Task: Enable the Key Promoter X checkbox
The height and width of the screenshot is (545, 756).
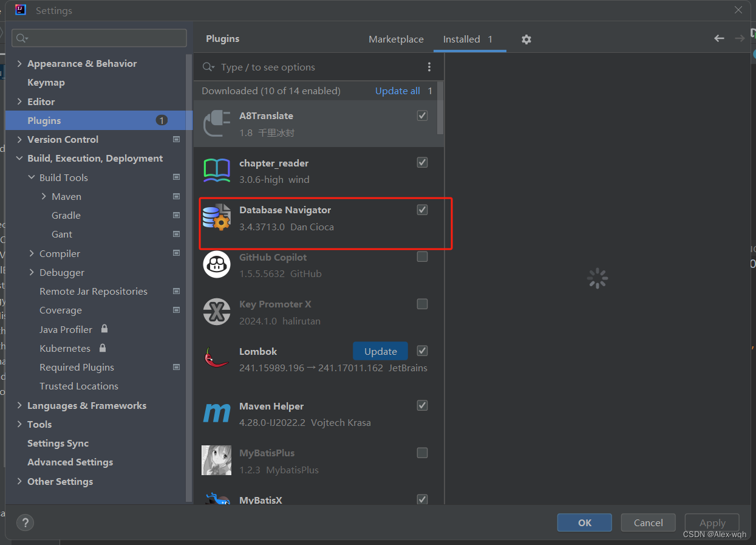Action: point(423,304)
